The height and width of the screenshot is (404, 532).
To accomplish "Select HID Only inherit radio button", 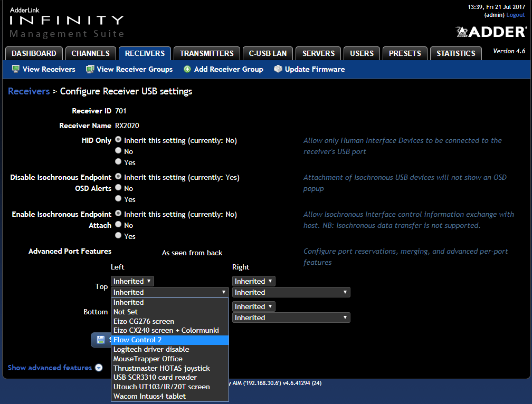I will pyautogui.click(x=118, y=139).
